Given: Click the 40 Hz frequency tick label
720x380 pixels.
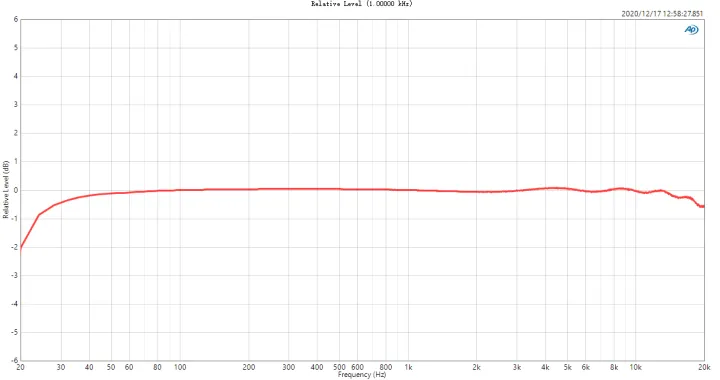Looking at the screenshot, I should (x=89, y=367).
